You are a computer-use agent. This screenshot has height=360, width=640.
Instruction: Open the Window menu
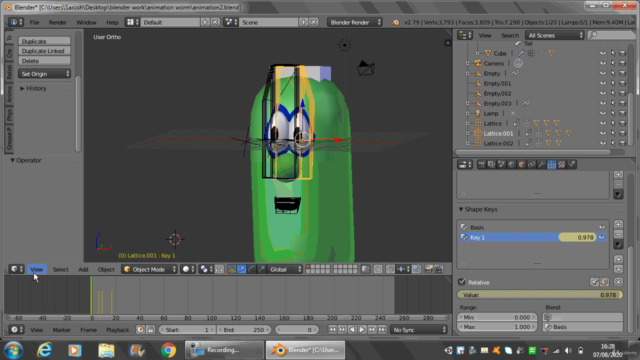pos(86,22)
